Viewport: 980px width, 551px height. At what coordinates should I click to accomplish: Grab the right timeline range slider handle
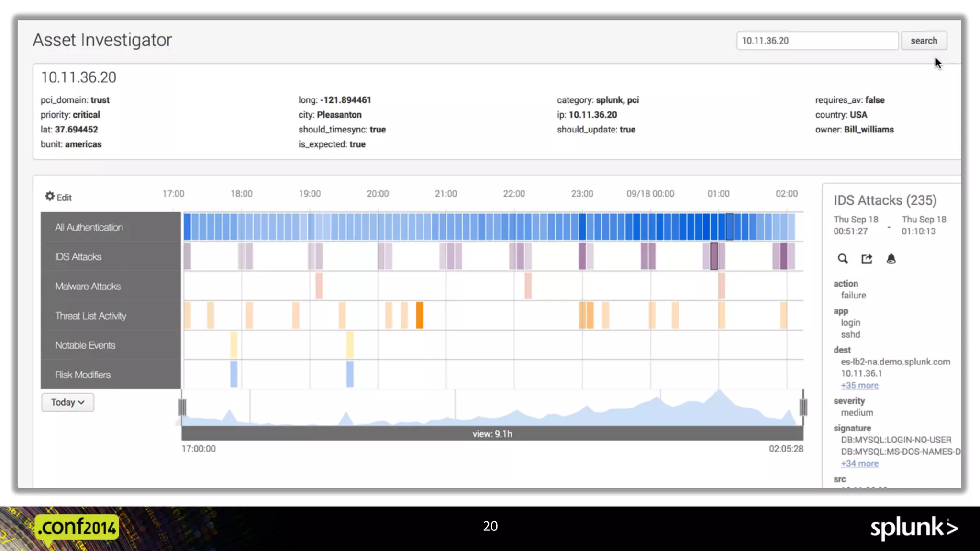[803, 408]
